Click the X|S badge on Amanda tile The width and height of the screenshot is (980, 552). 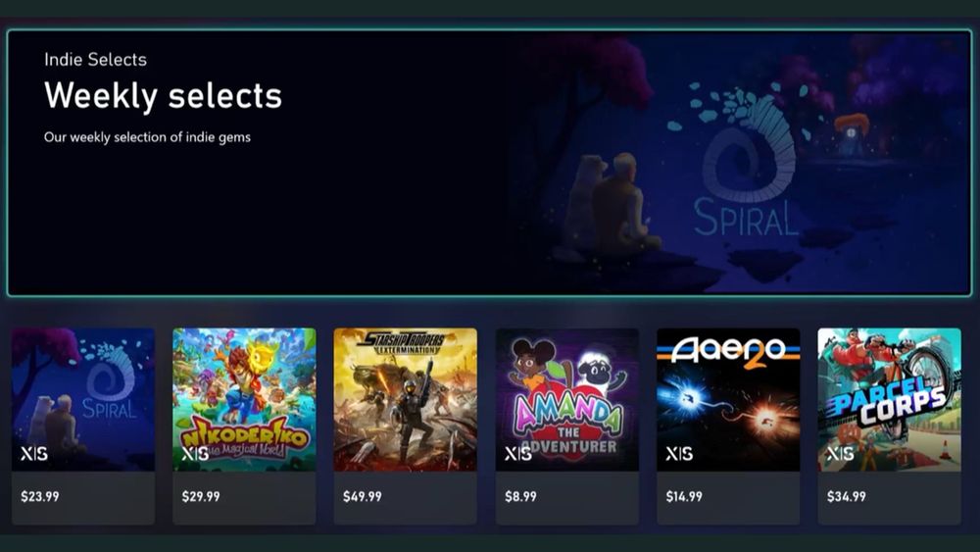point(518,454)
